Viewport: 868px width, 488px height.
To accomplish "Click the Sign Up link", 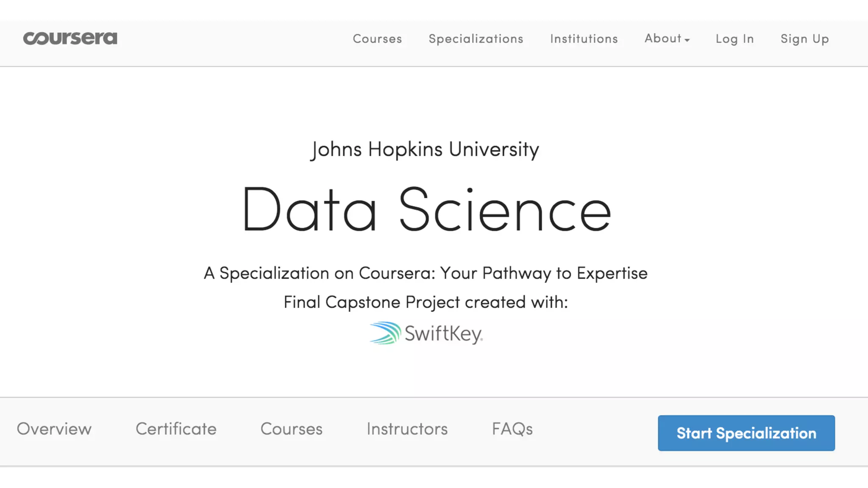I will click(x=804, y=39).
